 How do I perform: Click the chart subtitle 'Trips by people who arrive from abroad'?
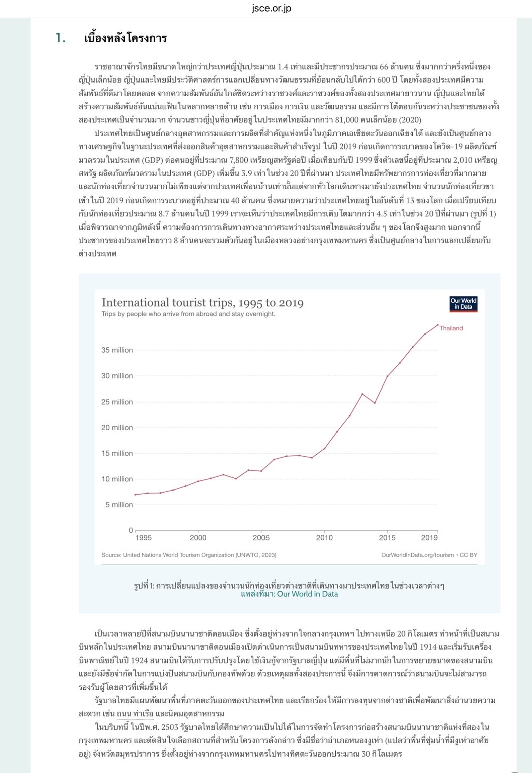tap(188, 314)
